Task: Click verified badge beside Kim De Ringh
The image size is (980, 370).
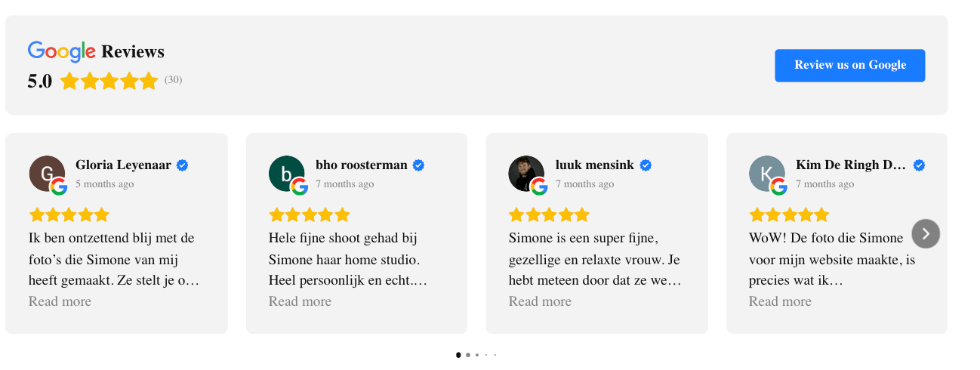Action: [x=919, y=165]
